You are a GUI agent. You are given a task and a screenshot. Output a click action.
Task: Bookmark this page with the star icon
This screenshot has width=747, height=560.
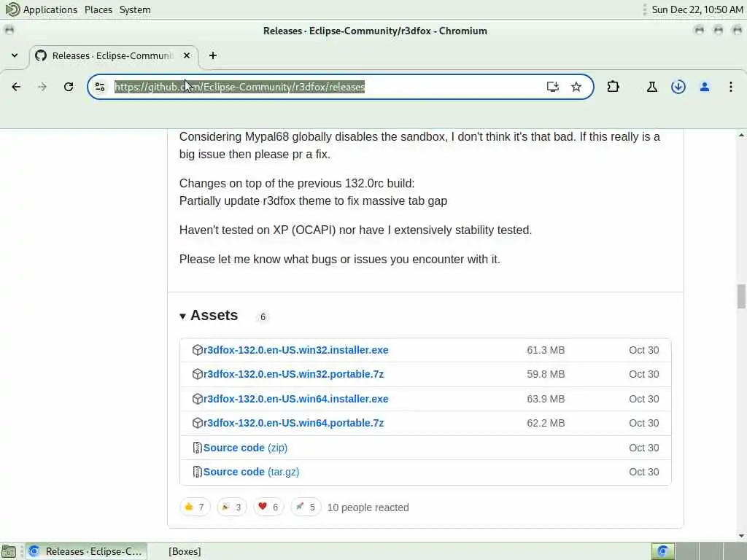click(x=576, y=87)
